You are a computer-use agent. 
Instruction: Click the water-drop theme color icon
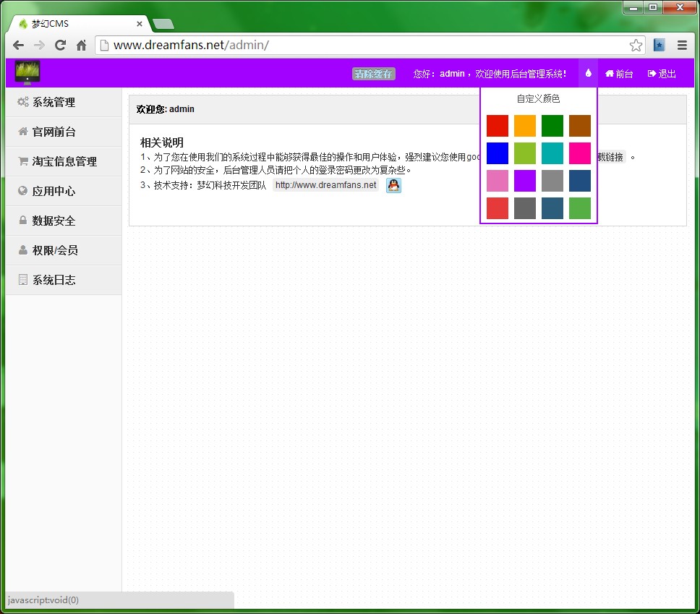click(x=589, y=73)
